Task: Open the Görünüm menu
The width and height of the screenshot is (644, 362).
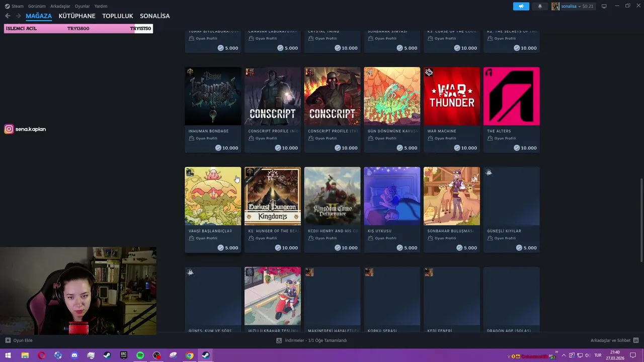Action: pos(37,6)
